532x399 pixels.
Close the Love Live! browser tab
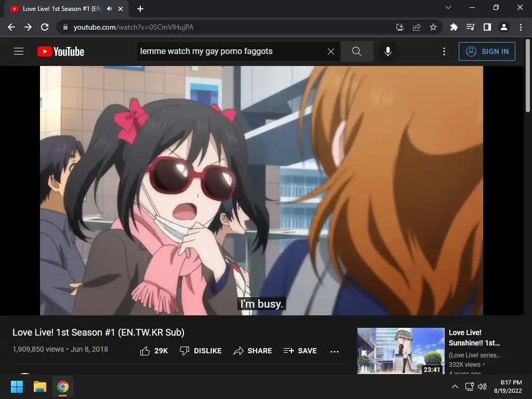tap(121, 9)
